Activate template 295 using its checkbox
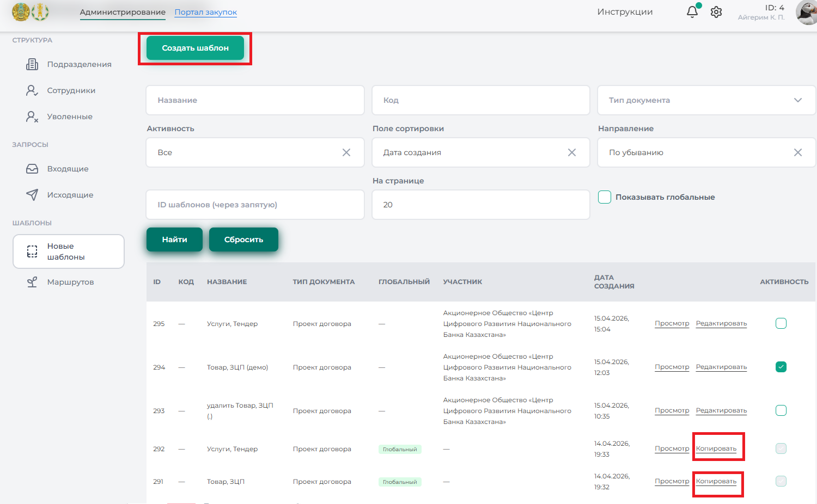The image size is (817, 504). pos(781,323)
